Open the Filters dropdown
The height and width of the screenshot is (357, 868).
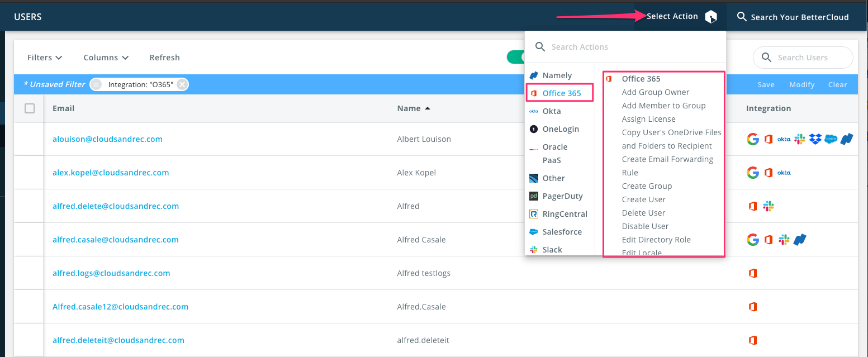click(x=45, y=57)
